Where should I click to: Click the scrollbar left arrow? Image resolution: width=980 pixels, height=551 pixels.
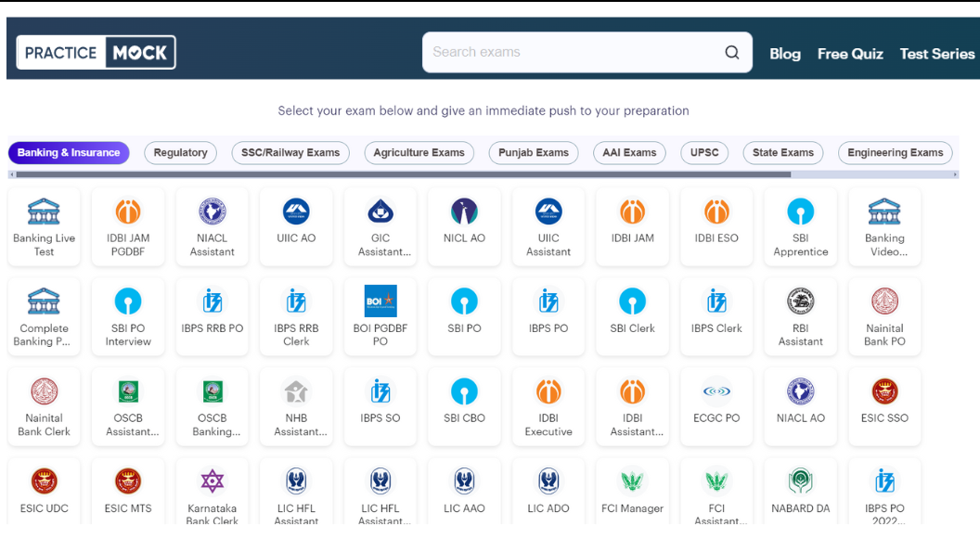pyautogui.click(x=12, y=174)
